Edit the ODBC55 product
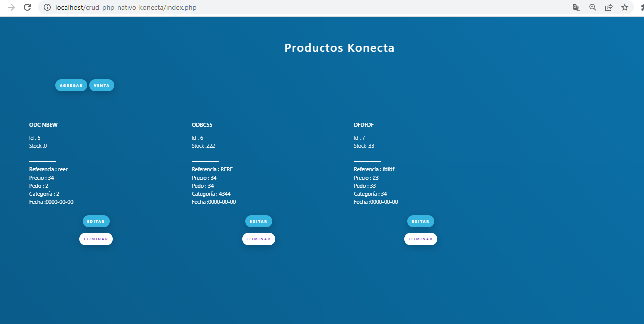Screen dimensions: 644x324 tap(259, 221)
